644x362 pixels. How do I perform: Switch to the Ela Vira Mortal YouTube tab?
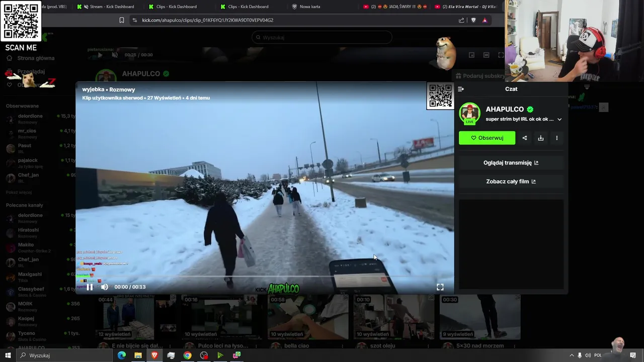pyautogui.click(x=467, y=7)
